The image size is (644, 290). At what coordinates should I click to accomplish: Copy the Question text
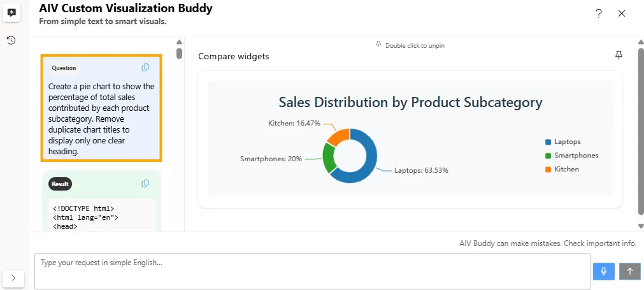coord(145,68)
